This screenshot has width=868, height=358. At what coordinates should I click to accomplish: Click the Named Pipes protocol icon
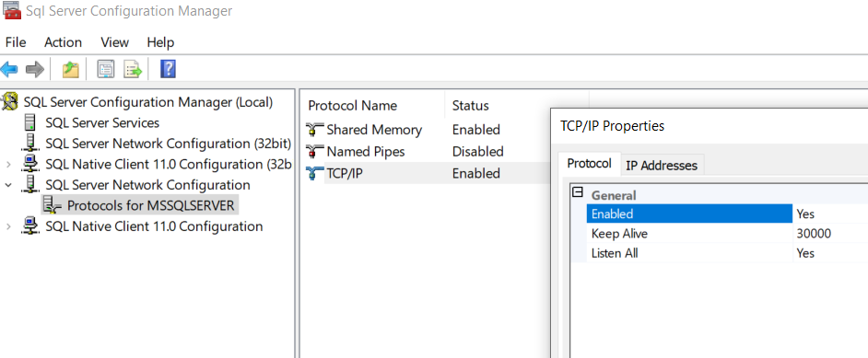point(315,151)
